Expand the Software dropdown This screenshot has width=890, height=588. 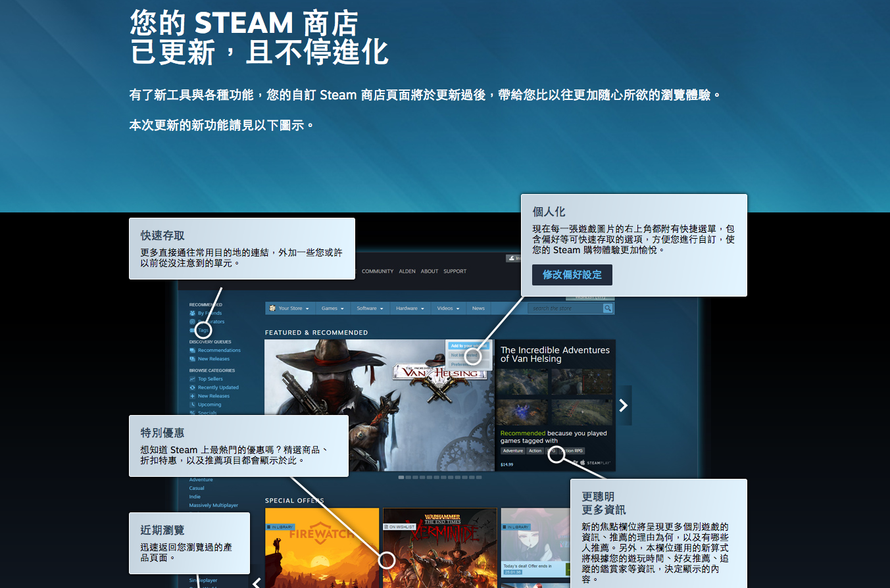(370, 308)
